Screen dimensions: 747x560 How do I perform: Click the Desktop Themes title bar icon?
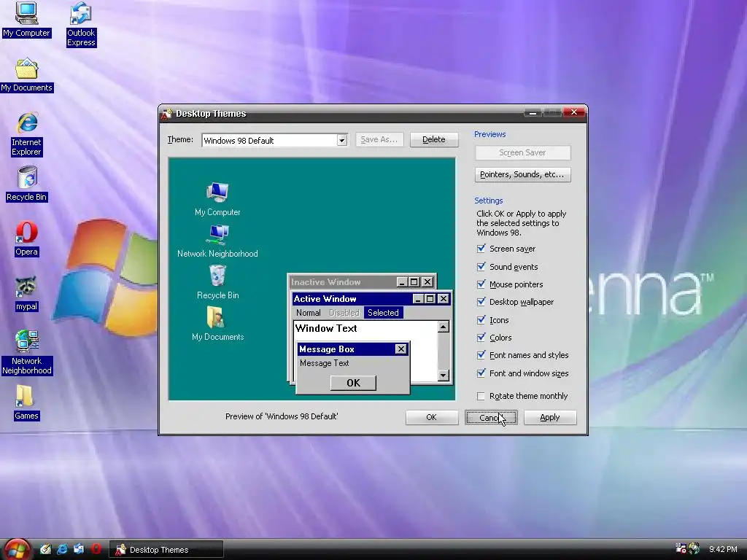167,113
